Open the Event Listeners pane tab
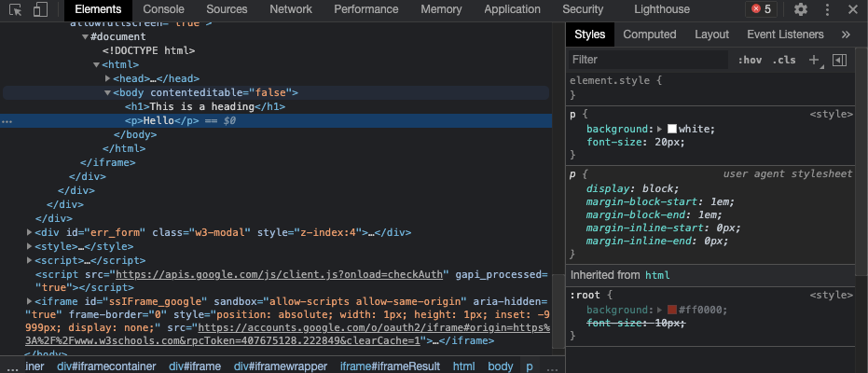The width and height of the screenshot is (868, 373). coord(785,35)
